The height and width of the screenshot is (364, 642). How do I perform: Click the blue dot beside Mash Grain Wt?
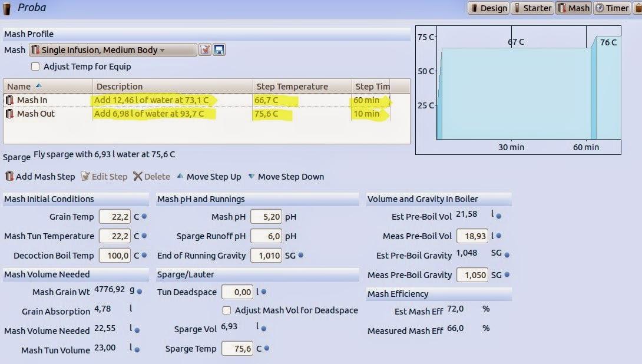tap(140, 292)
